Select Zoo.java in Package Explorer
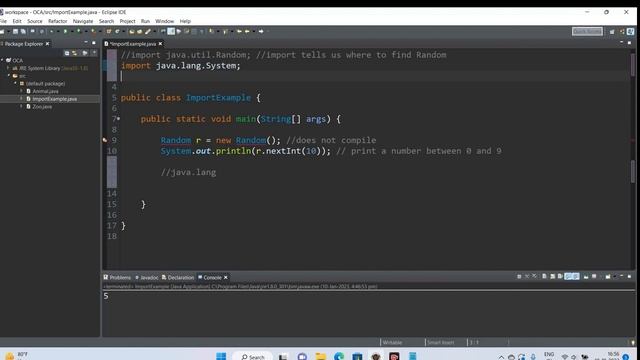 tap(42, 107)
